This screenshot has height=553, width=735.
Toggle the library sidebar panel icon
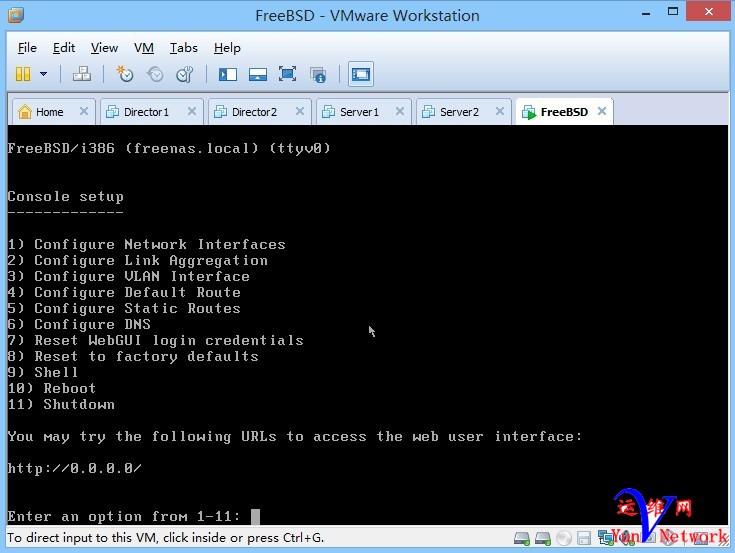tap(228, 75)
